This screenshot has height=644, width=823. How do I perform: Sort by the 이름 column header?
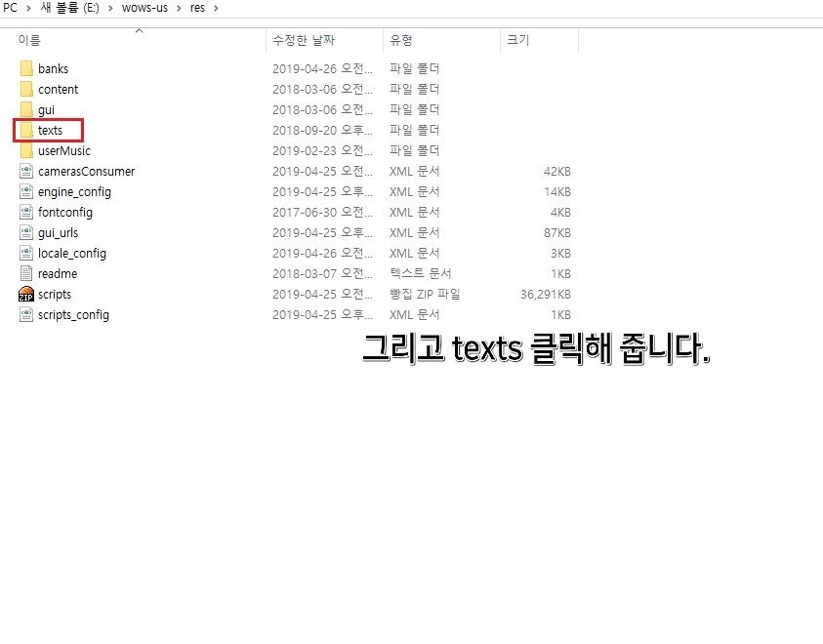(x=29, y=40)
